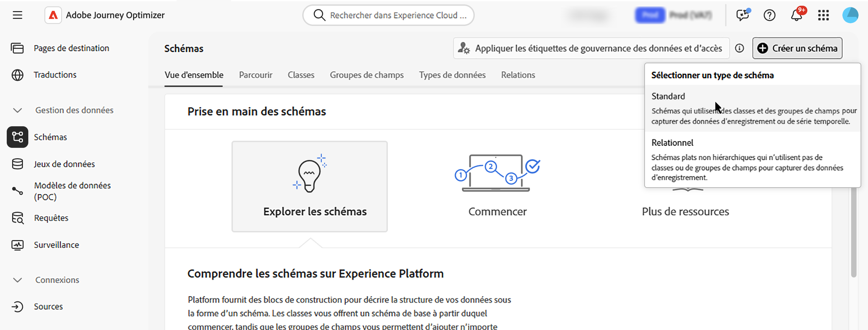The image size is (868, 330).
Task: Collapse the Connexions section
Action: point(17,280)
